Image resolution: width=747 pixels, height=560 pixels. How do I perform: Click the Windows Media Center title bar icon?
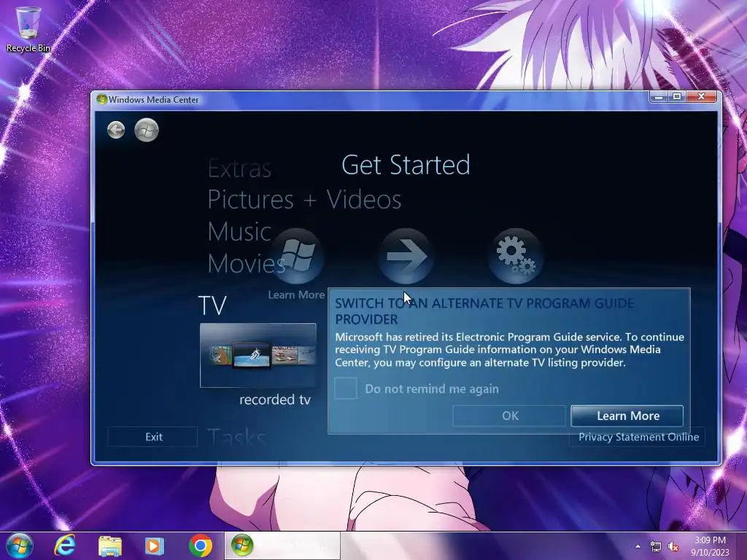pos(101,99)
